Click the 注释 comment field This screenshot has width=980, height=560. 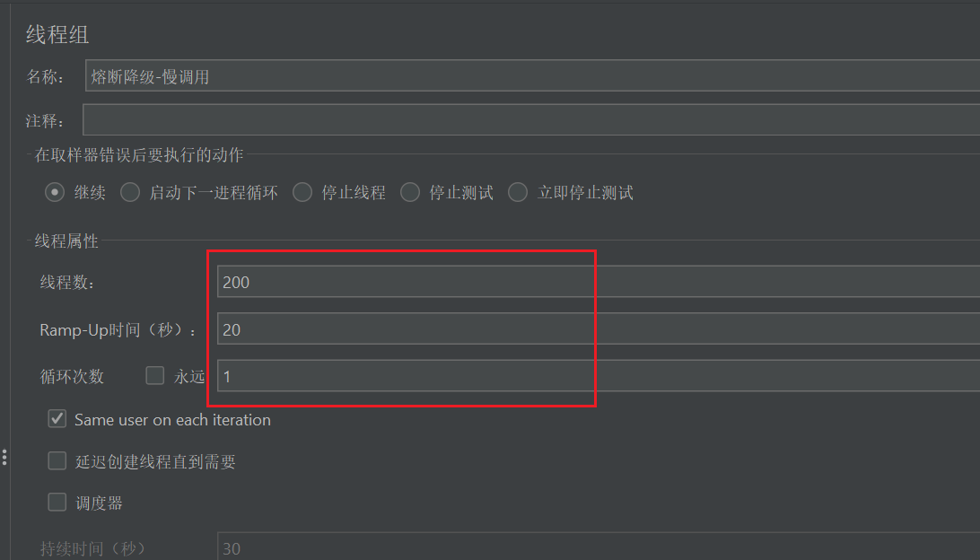click(529, 120)
